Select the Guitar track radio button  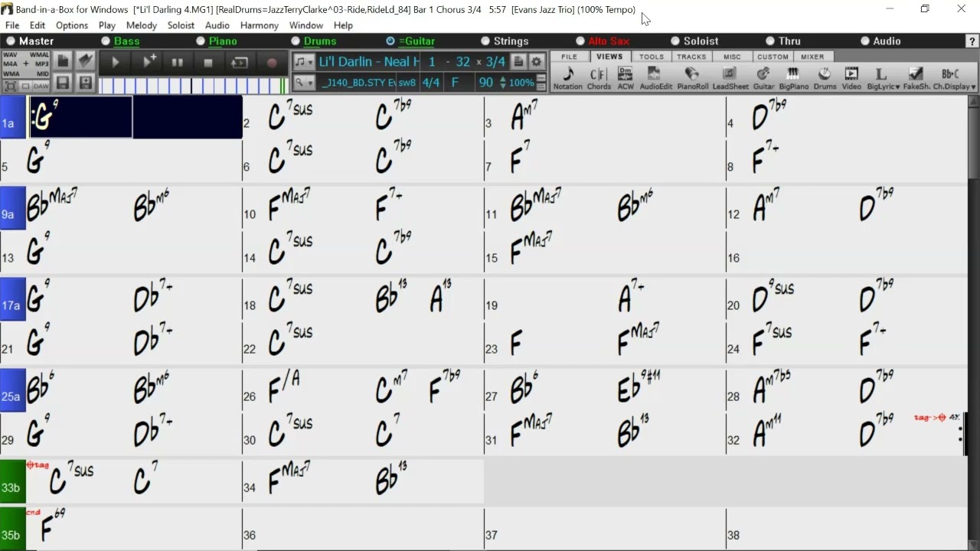point(390,41)
